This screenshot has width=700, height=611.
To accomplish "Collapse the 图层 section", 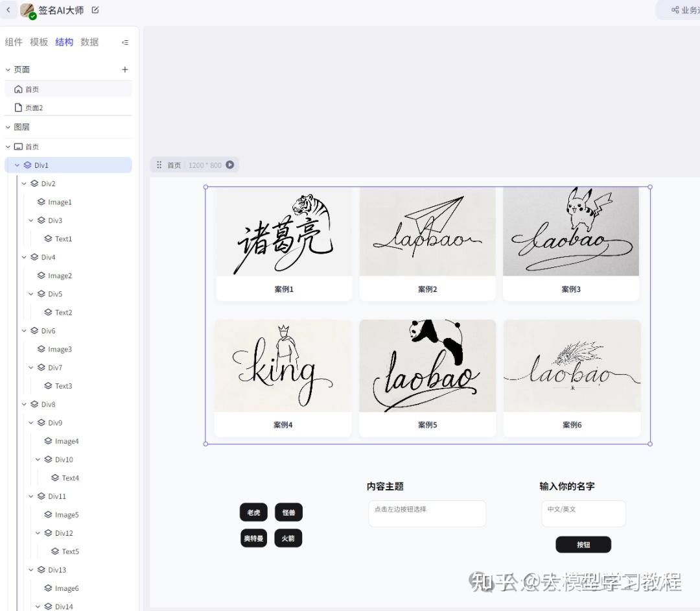I will (8, 127).
